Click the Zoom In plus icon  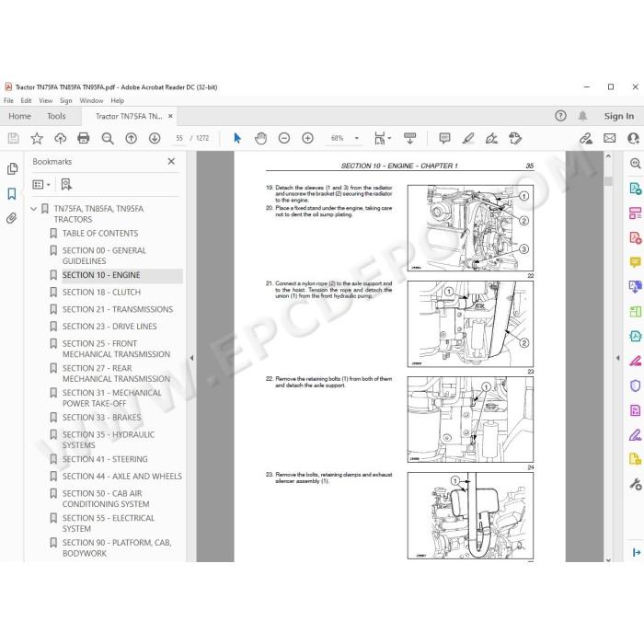[x=307, y=138]
